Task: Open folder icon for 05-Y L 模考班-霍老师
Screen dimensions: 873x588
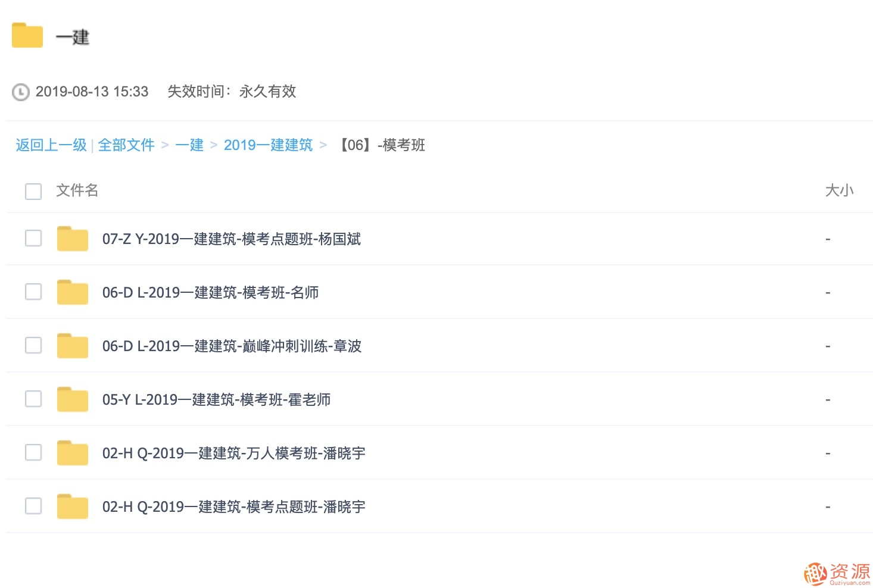Action: pos(73,399)
